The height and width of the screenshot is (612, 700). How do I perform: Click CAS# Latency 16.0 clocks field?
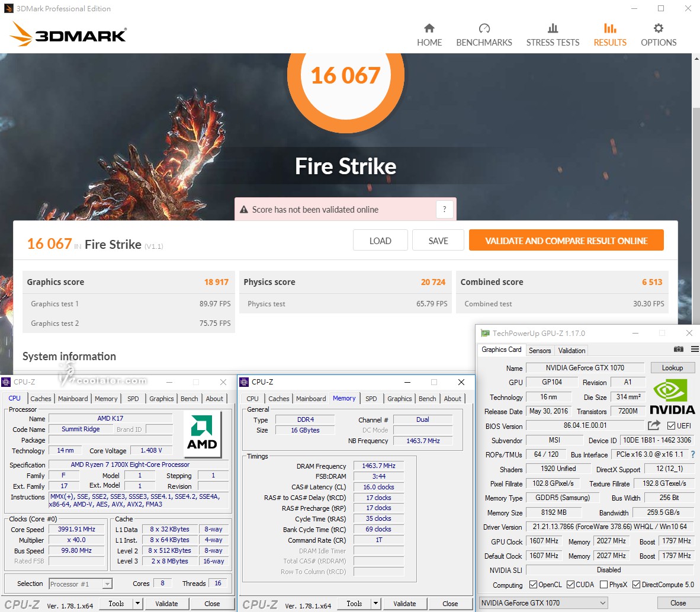click(378, 487)
